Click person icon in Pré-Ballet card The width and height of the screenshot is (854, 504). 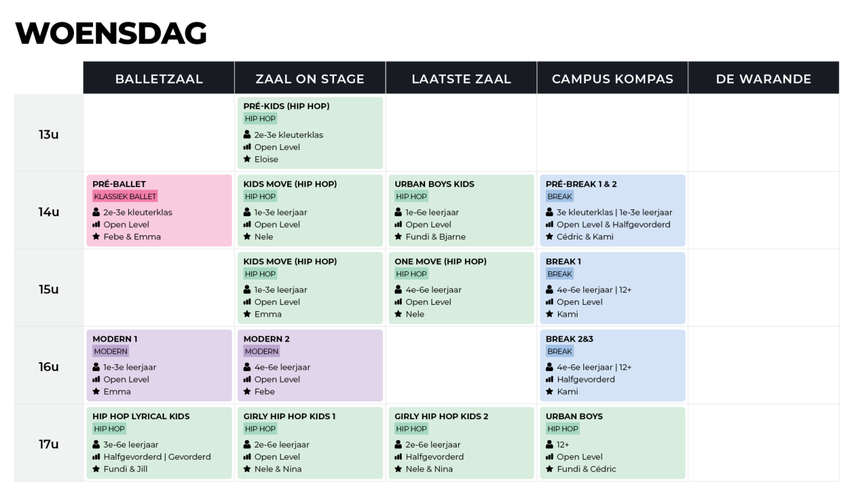pyautogui.click(x=97, y=212)
